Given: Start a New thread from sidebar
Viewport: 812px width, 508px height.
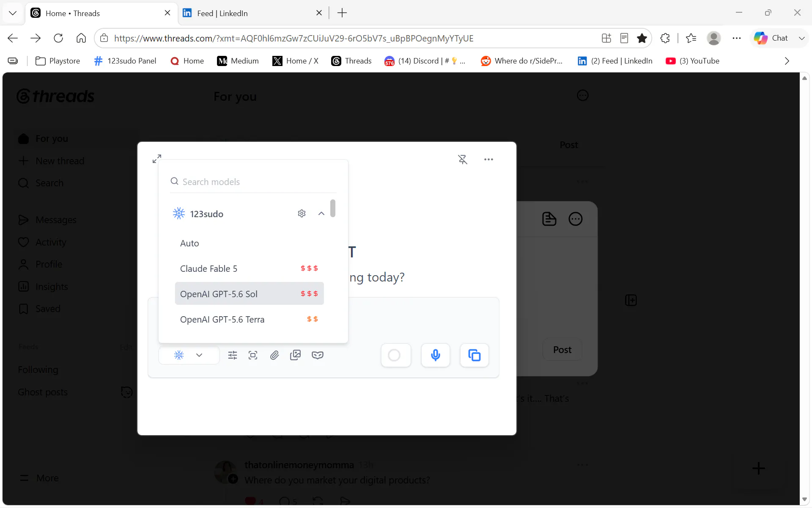Looking at the screenshot, I should 52,161.
